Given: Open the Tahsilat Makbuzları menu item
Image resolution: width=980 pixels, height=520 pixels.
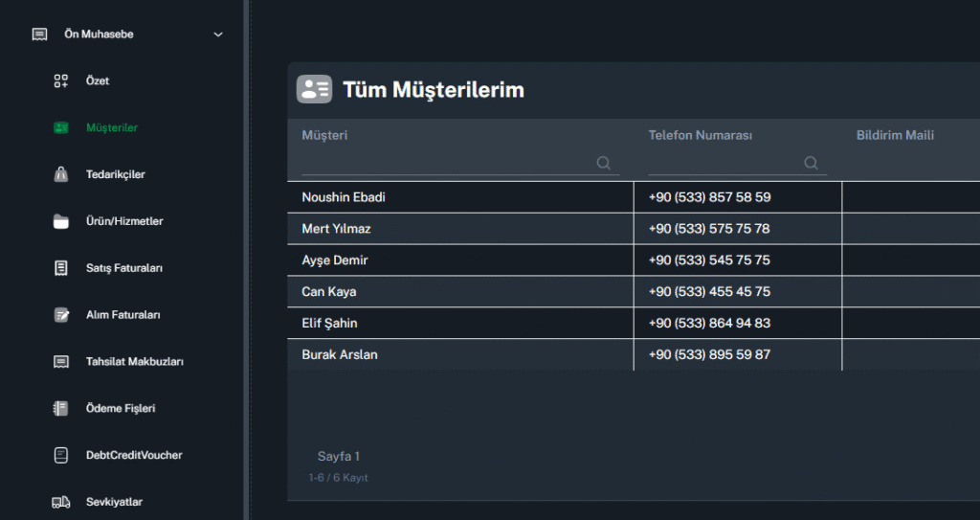Looking at the screenshot, I should (134, 362).
